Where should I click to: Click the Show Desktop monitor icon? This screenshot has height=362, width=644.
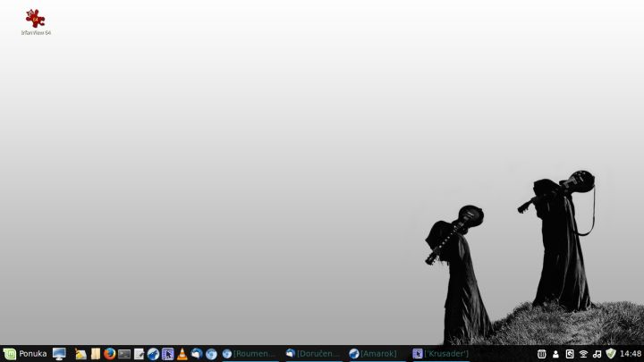point(59,354)
